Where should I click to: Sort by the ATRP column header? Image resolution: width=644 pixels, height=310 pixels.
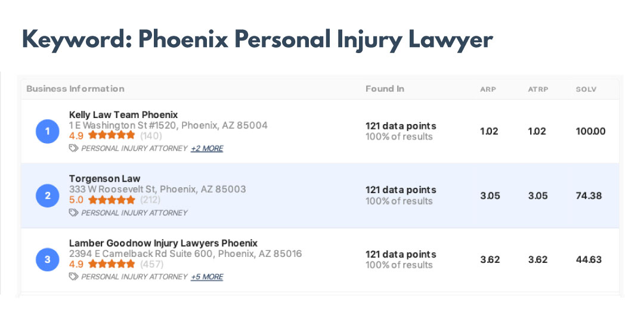click(538, 89)
